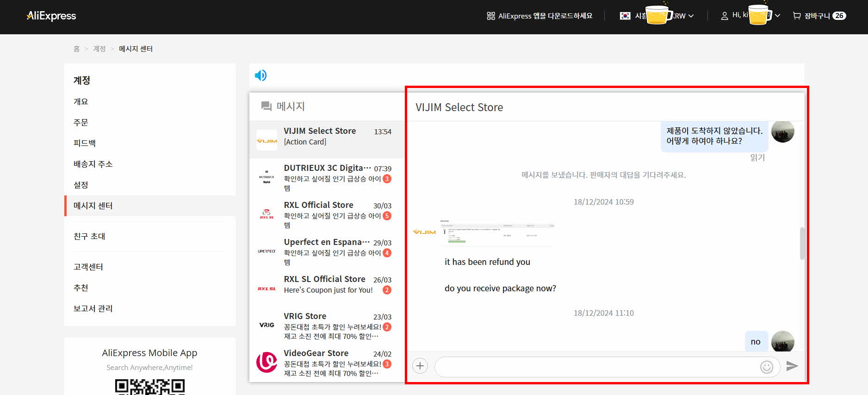Open 배송지 주소 in the sidebar

point(93,164)
